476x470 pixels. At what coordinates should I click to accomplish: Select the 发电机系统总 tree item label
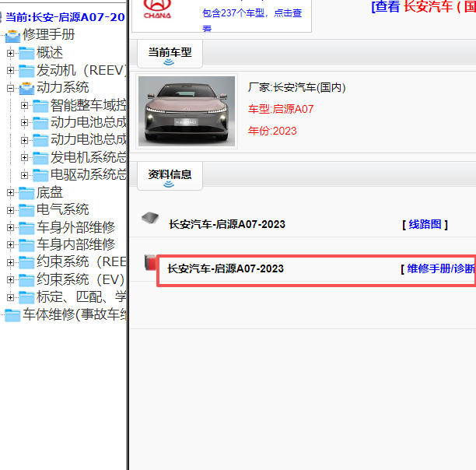point(89,157)
